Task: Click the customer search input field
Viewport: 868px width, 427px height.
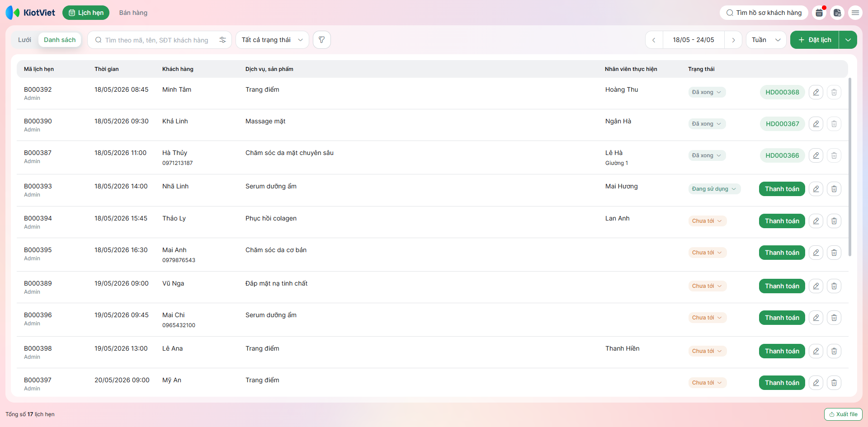Action: click(156, 40)
